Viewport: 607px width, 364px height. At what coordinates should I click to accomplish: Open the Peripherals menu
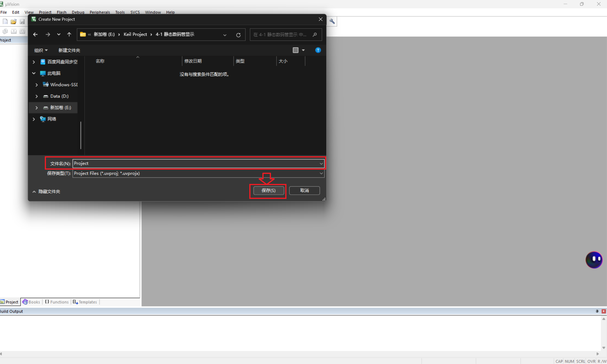pos(100,12)
